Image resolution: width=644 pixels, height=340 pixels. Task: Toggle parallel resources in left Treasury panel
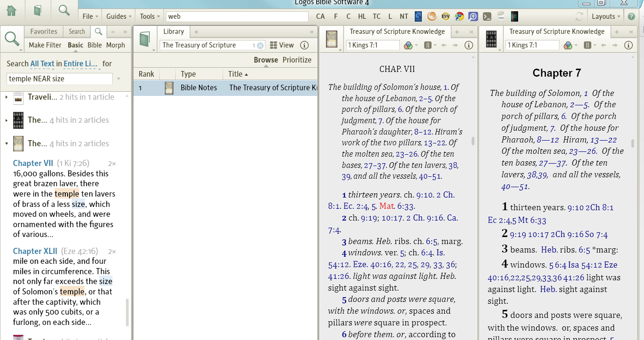tap(427, 45)
